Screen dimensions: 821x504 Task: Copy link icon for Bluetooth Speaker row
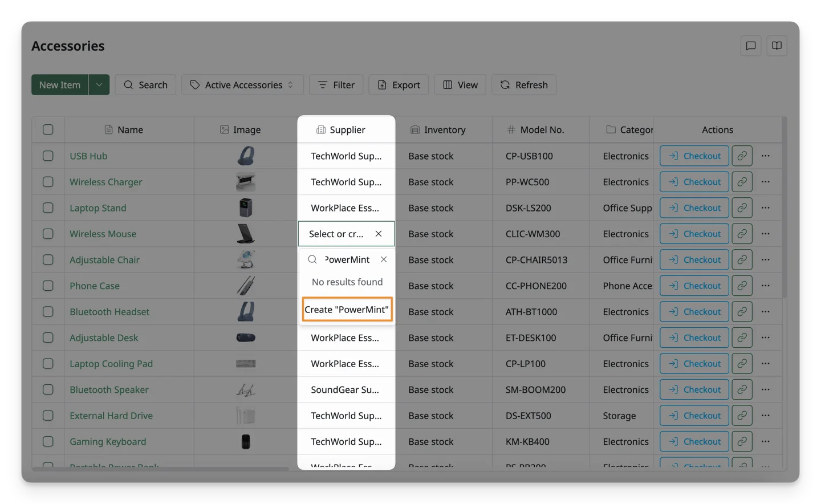coord(742,389)
